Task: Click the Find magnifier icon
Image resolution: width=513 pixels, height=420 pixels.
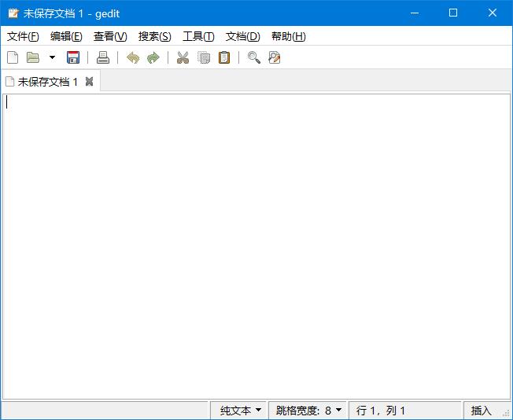Action: click(x=253, y=57)
